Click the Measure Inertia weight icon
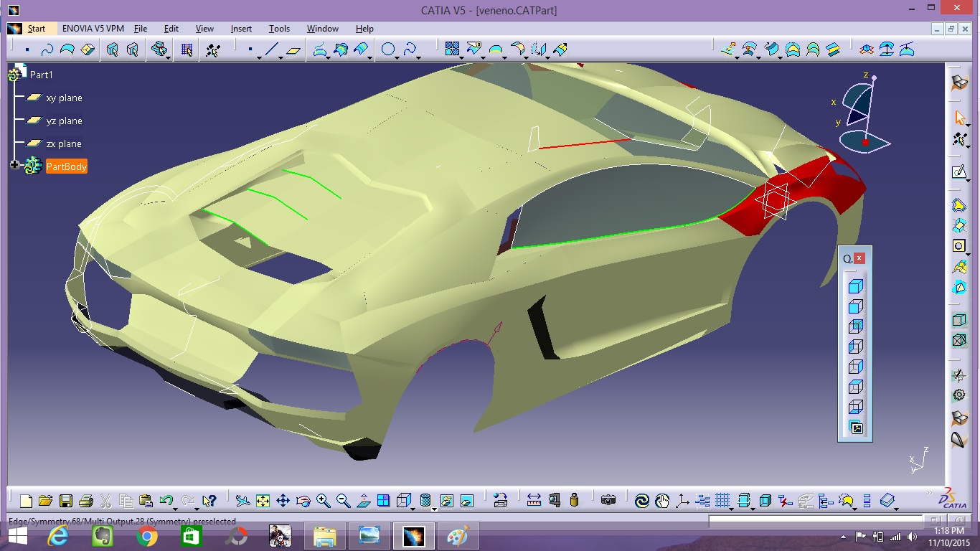Screen dimensions: 980x551 click(574, 500)
